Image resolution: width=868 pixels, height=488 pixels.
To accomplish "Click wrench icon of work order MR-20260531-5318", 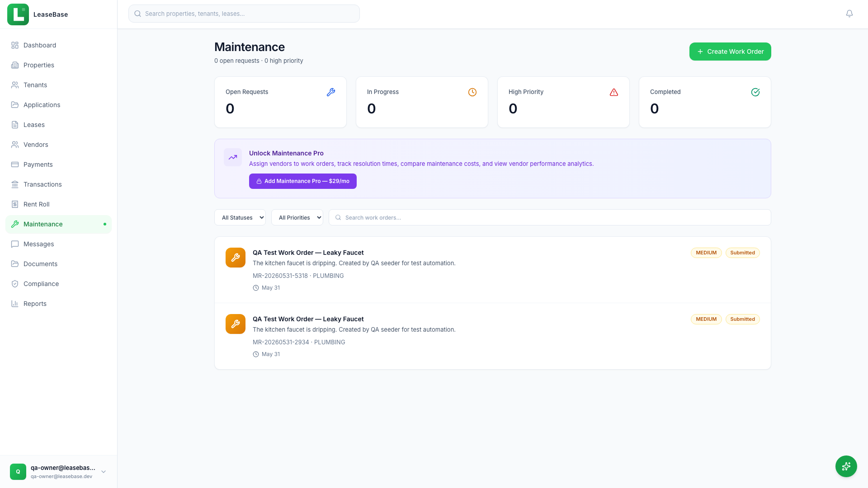I will click(x=236, y=258).
